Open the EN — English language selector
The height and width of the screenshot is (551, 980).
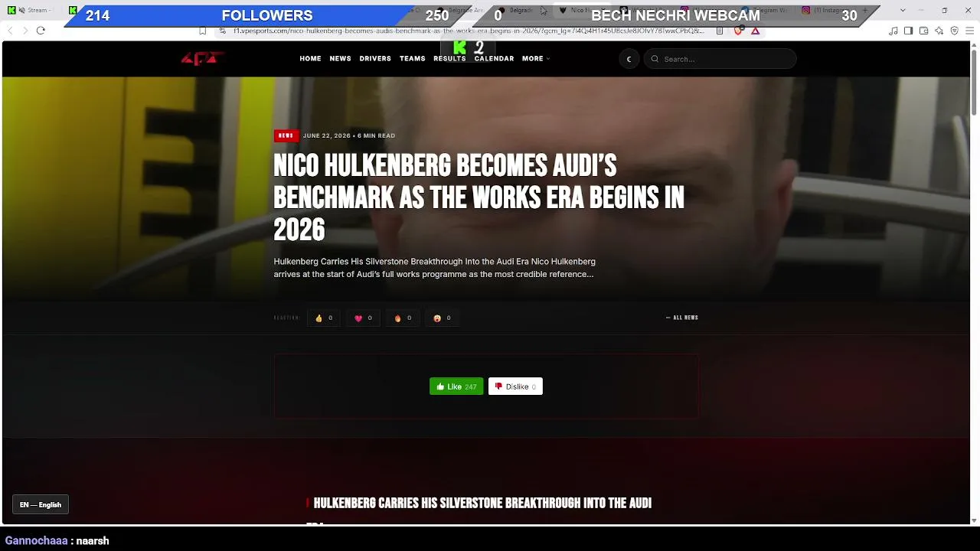(41, 505)
